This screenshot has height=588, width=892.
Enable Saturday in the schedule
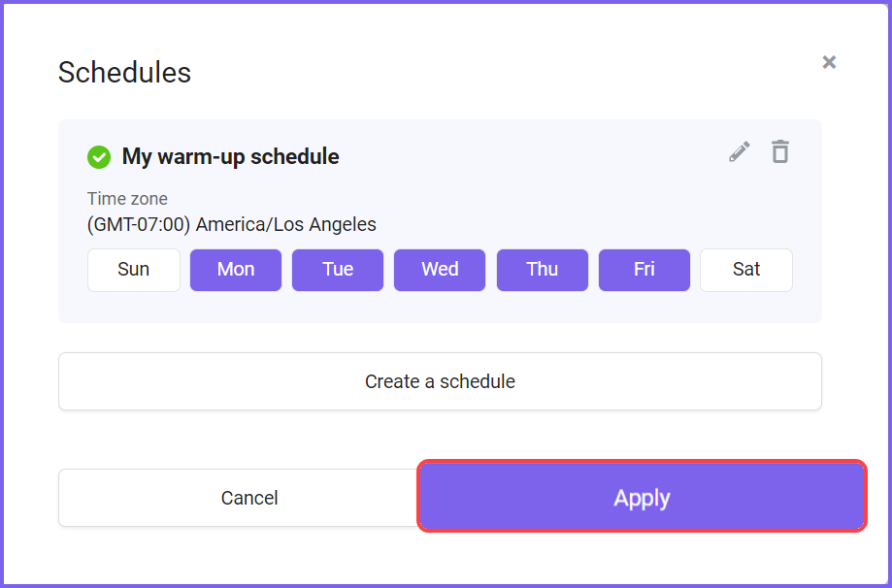coord(746,270)
